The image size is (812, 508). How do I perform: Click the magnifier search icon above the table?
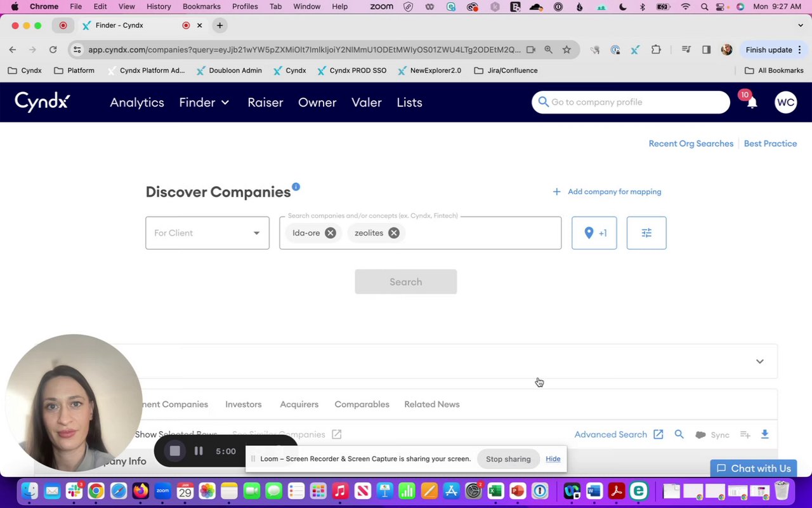coord(679,434)
